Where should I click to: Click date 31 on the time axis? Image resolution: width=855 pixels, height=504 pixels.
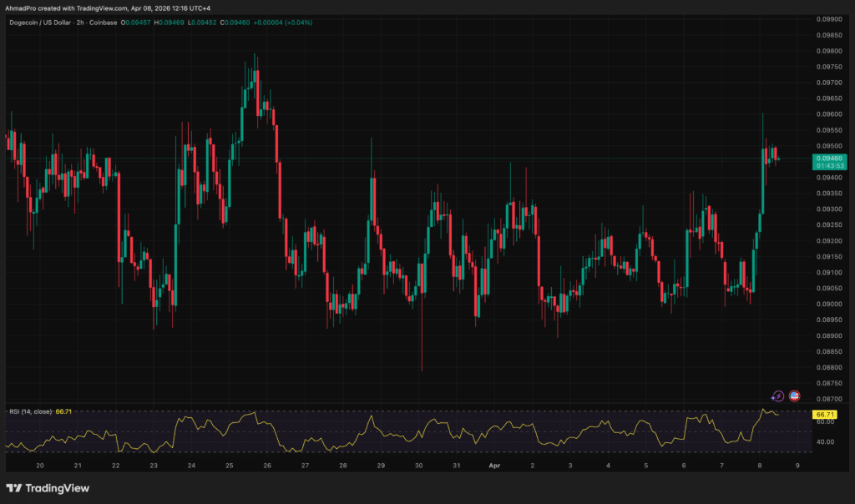pos(456,466)
